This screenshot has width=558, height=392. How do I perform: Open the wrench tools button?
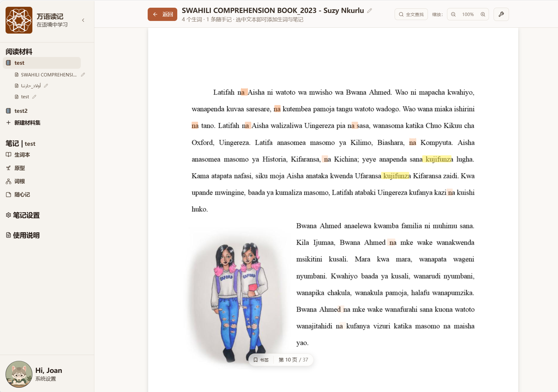coord(501,14)
